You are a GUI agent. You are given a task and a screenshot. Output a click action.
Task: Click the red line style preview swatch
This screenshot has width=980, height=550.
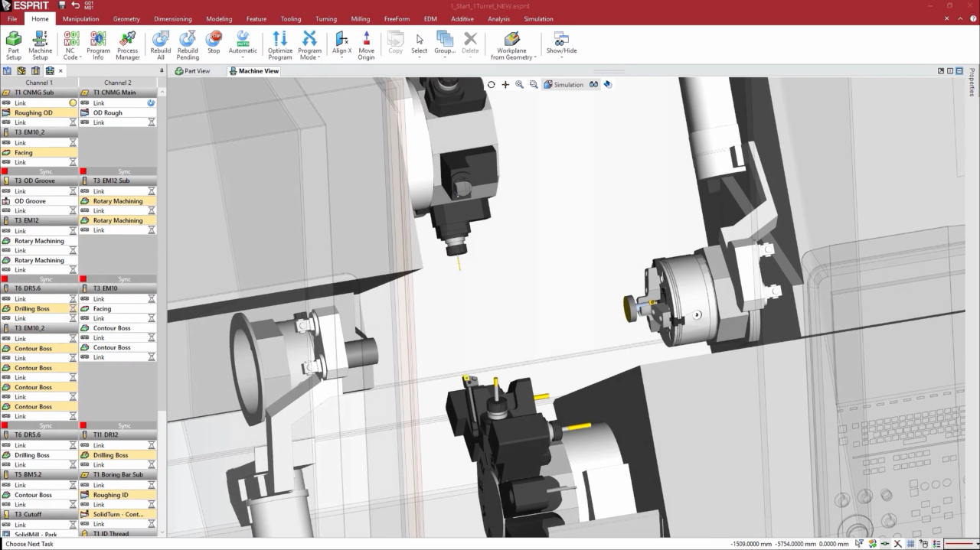pos(958,544)
